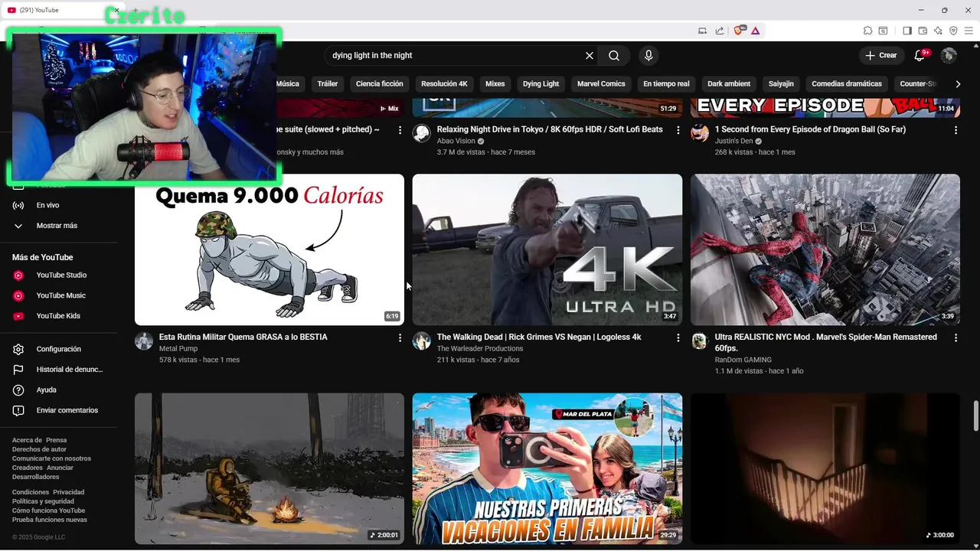
Task: Open title Relaxing Night Drive in Tokyo
Action: (x=550, y=130)
